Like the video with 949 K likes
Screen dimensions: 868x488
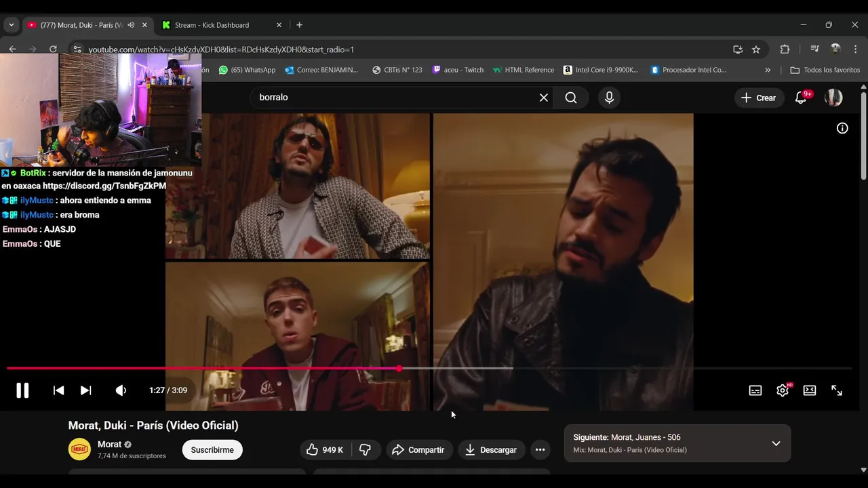(x=325, y=450)
